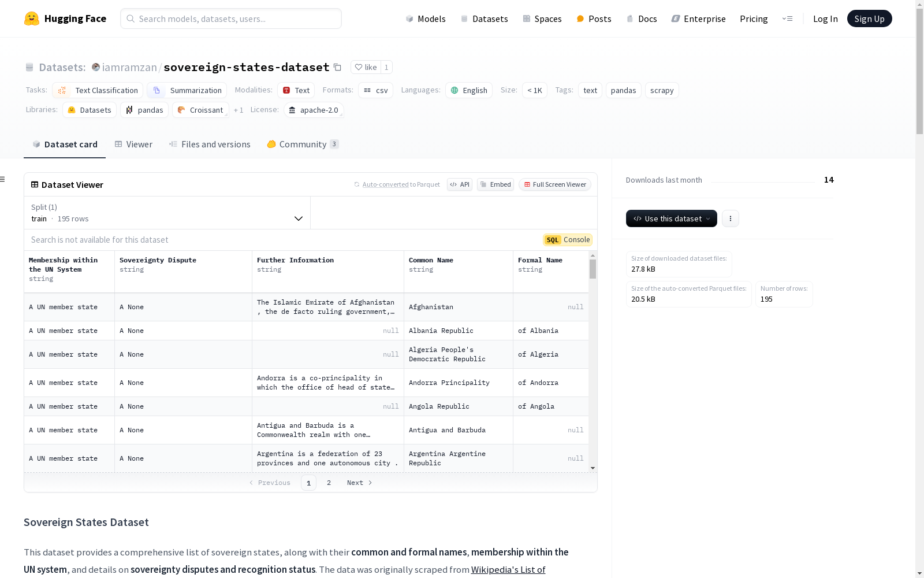The height and width of the screenshot is (578, 924).
Task: Click the scrapy tag
Action: pos(662,90)
